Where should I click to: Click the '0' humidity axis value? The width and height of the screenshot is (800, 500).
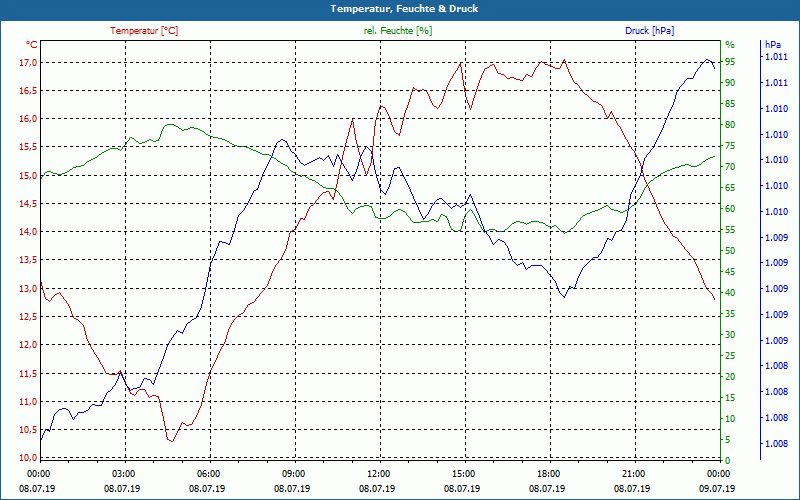tap(728, 460)
